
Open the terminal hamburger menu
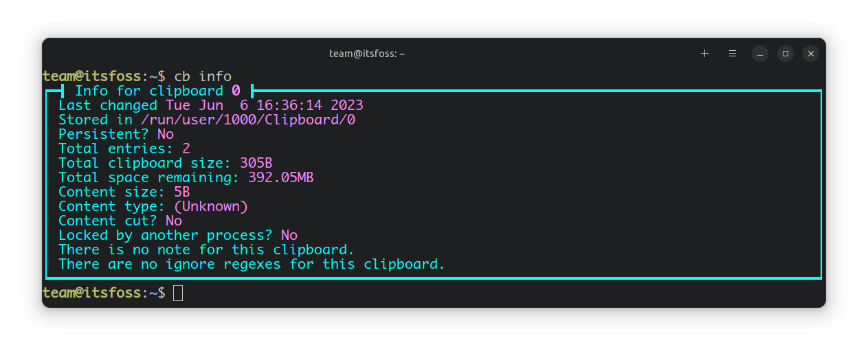pyautogui.click(x=733, y=54)
